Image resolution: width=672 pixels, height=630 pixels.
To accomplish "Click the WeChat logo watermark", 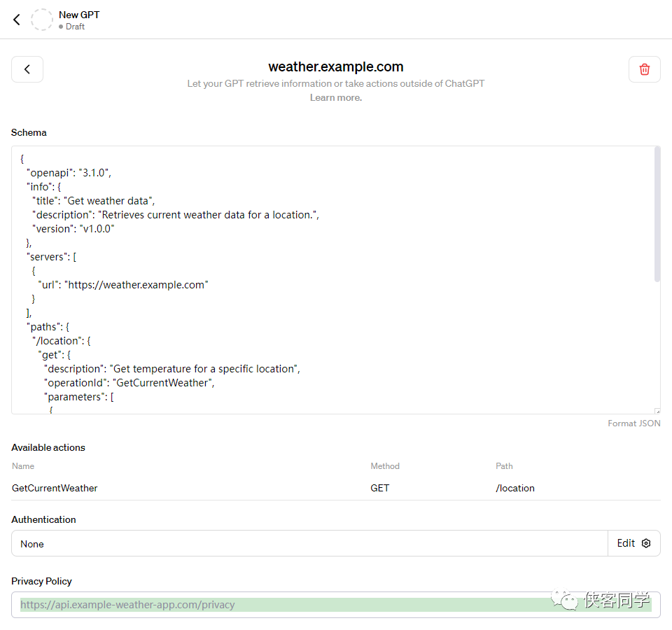I will (x=565, y=599).
